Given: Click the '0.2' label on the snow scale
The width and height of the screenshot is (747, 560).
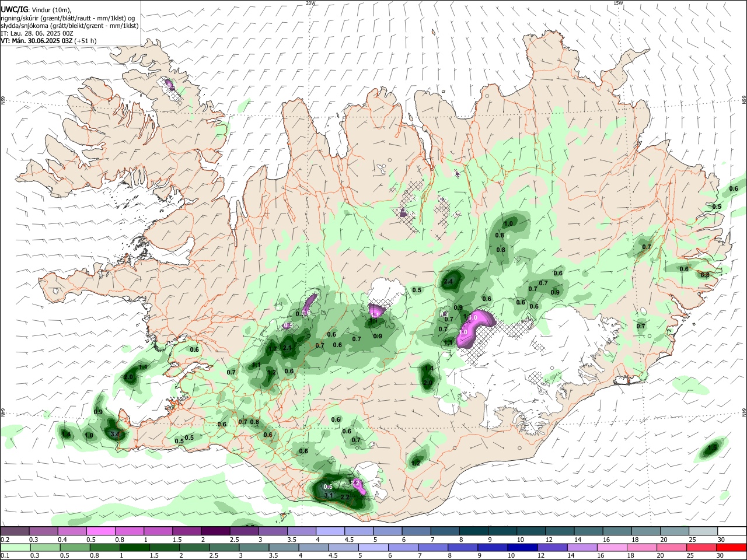Looking at the screenshot, I should click(x=5, y=540).
